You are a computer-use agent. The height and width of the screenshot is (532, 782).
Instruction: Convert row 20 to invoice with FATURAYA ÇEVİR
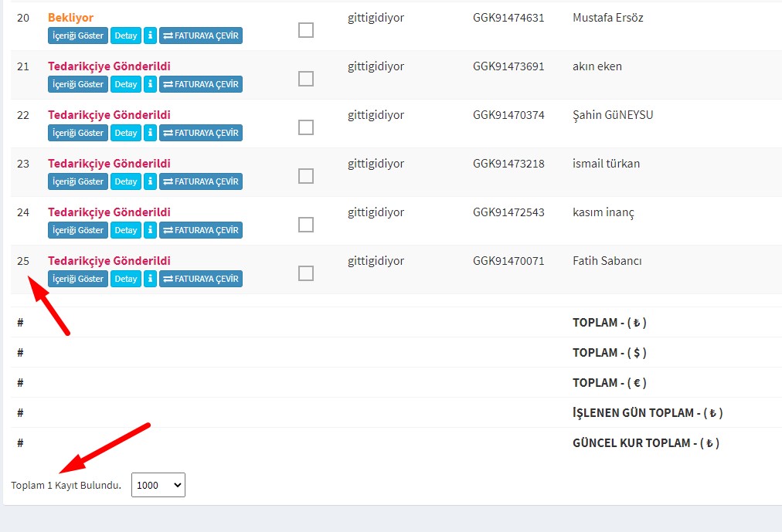(x=201, y=36)
